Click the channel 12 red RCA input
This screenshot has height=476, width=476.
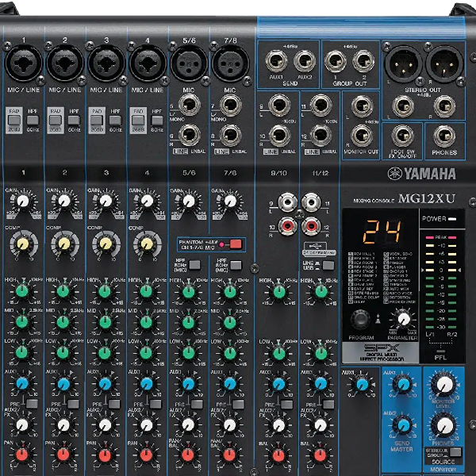pos(311,226)
